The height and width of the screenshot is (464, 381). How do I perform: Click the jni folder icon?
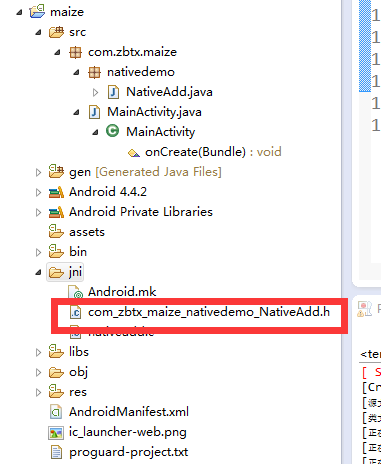[x=56, y=273]
